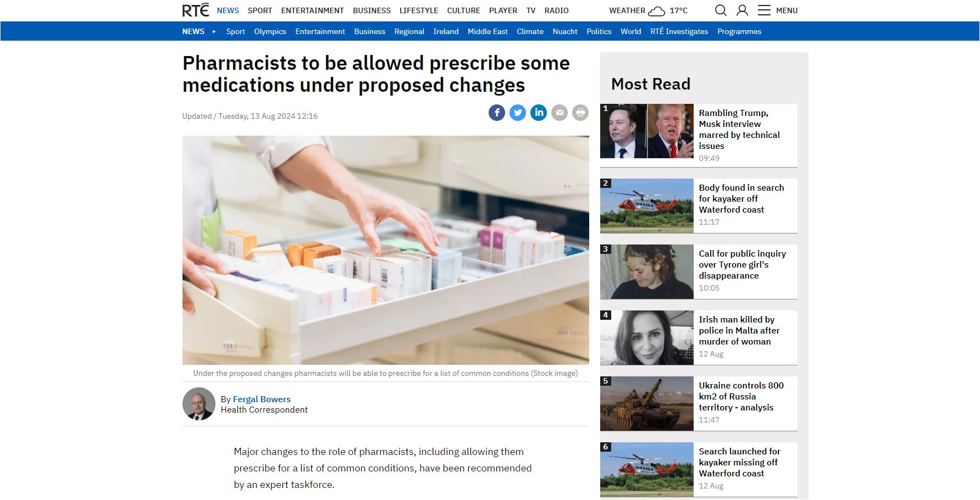Open the search magnifier icon
This screenshot has height=500, width=980.
click(721, 10)
